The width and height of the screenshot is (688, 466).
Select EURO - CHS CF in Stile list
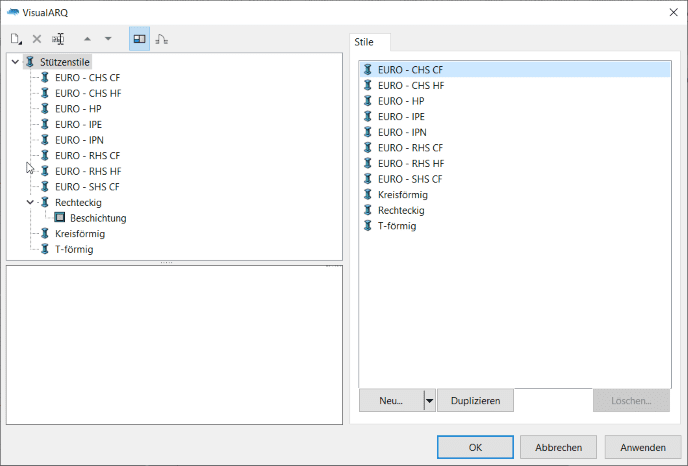[x=515, y=70]
